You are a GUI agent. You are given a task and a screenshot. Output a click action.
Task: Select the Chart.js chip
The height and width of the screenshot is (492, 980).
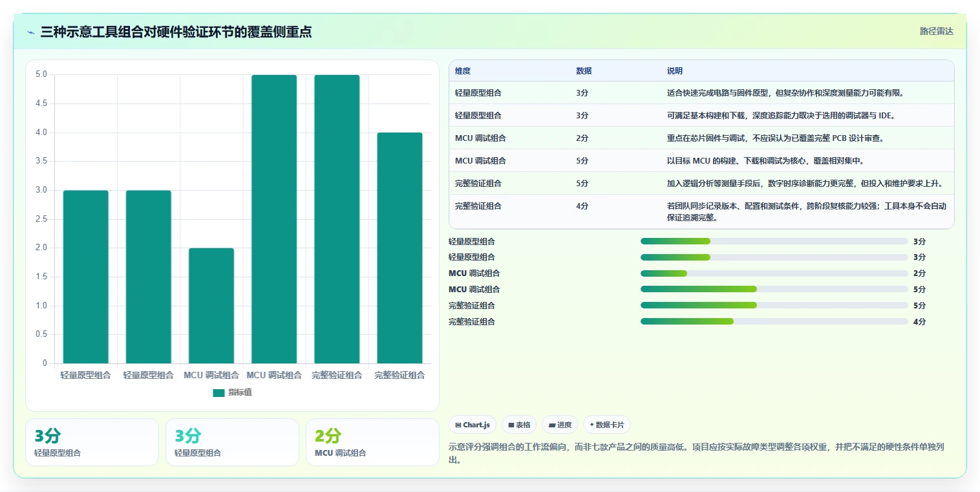point(473,425)
